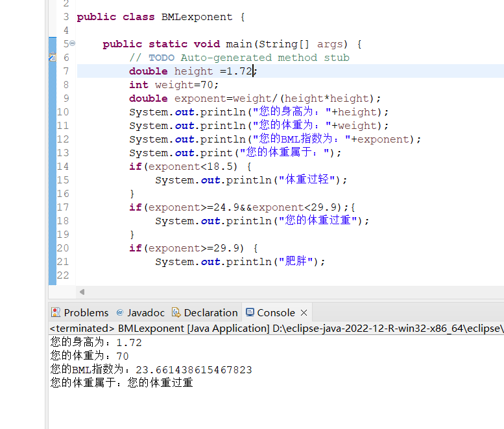
Task: Click console output 您的身高为：1.72
Action: click(96, 342)
